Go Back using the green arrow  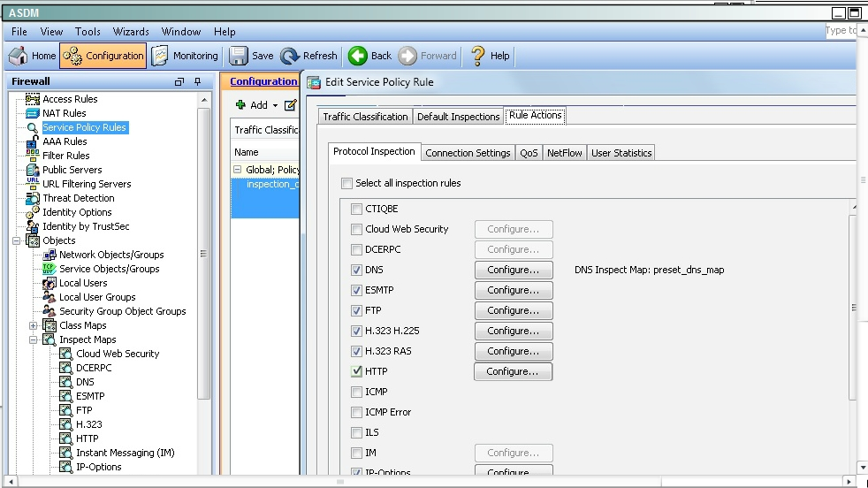point(358,56)
